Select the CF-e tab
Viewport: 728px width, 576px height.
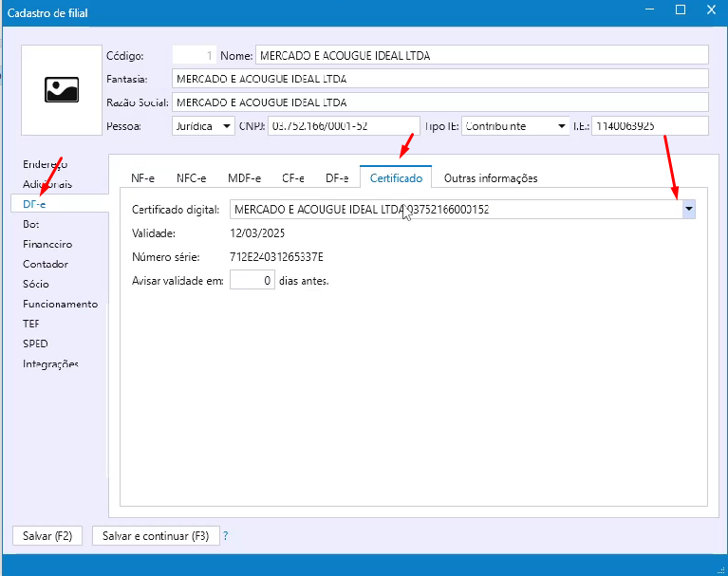[x=292, y=177]
